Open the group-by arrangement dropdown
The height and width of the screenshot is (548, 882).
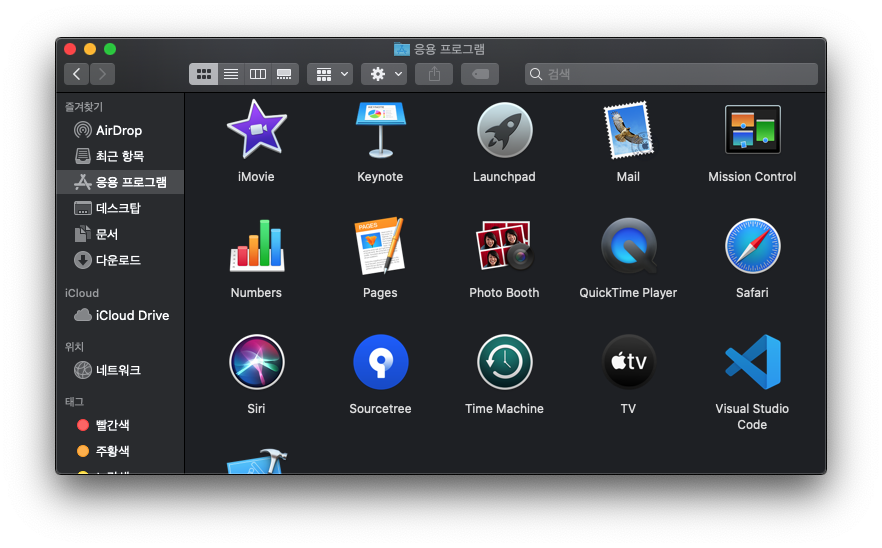tap(330, 74)
